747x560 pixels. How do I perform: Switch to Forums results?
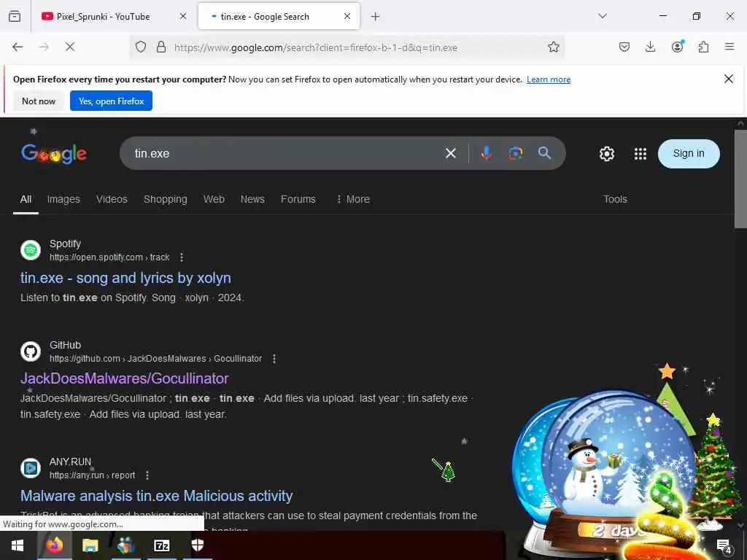point(298,200)
